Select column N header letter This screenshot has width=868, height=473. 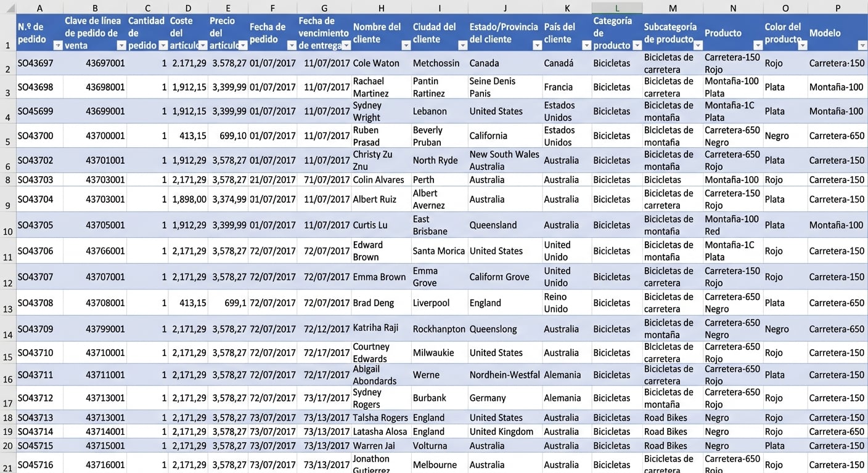pos(733,8)
